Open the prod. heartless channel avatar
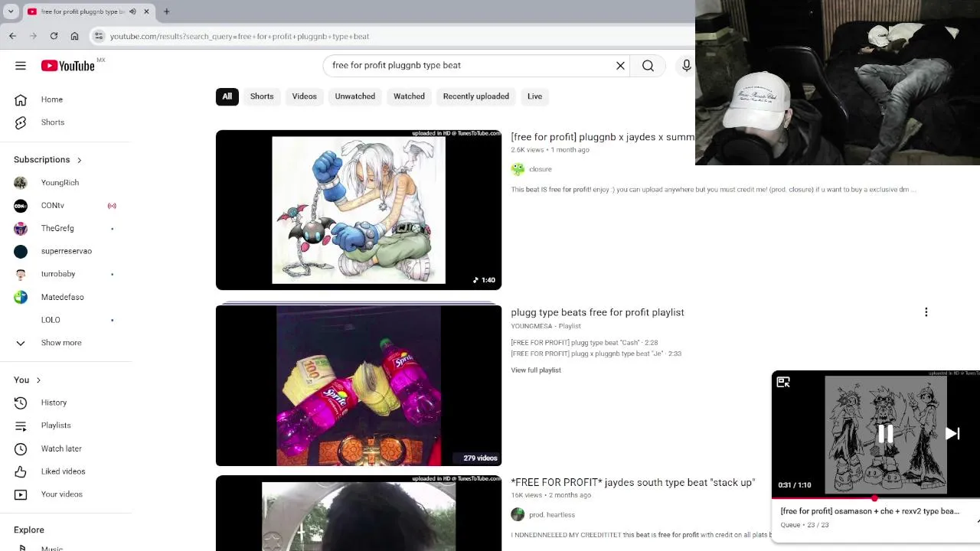The image size is (980, 551). pos(518,515)
